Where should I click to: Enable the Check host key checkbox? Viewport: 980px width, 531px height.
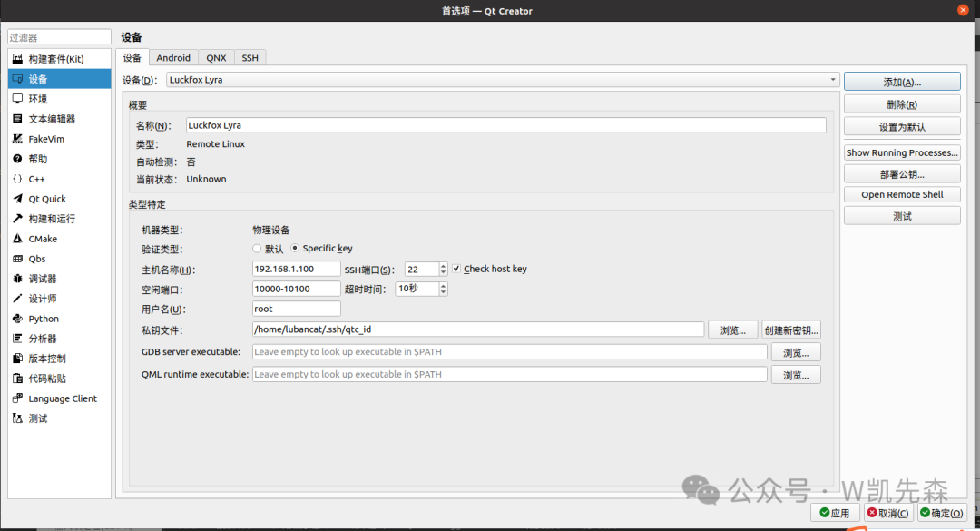coord(456,269)
